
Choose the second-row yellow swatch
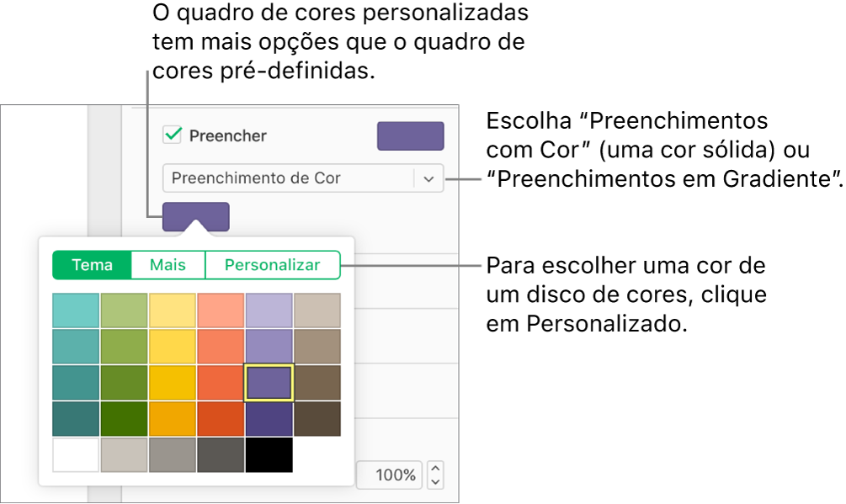[x=172, y=346]
